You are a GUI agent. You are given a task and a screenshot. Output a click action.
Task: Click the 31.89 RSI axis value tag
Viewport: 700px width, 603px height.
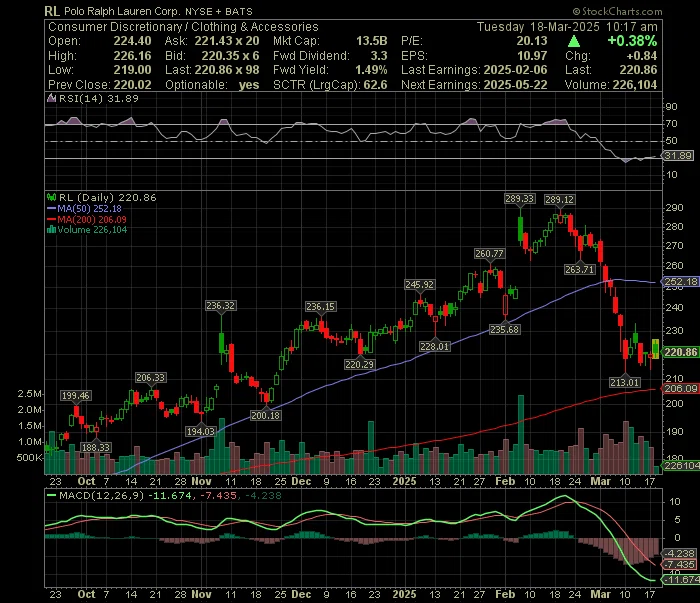678,155
